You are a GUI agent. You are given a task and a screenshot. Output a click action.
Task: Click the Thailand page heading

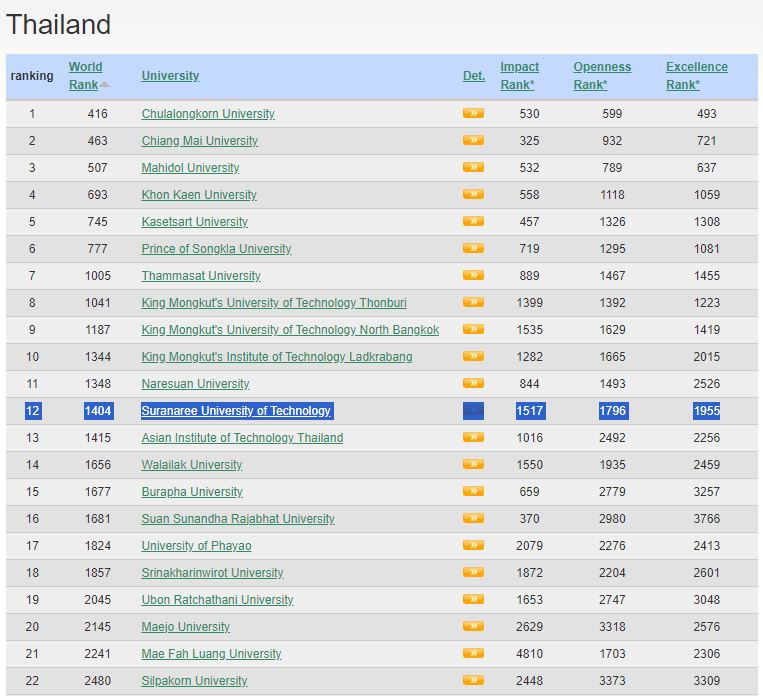pyautogui.click(x=58, y=24)
